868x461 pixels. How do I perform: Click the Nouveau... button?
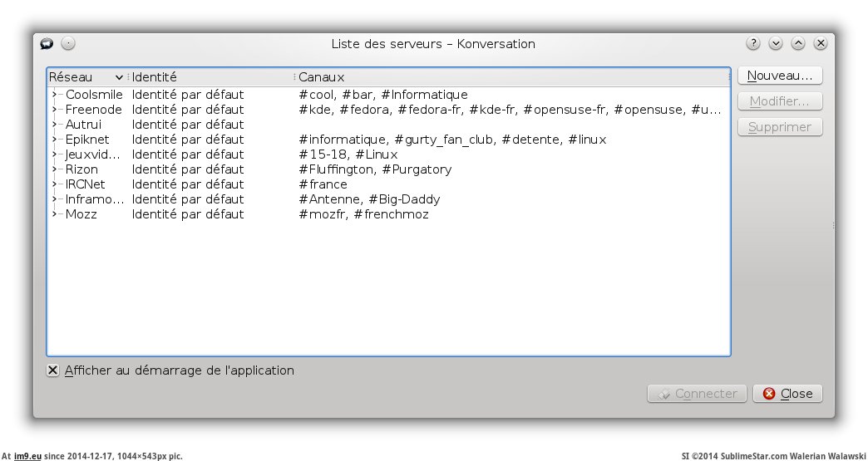pyautogui.click(x=780, y=76)
